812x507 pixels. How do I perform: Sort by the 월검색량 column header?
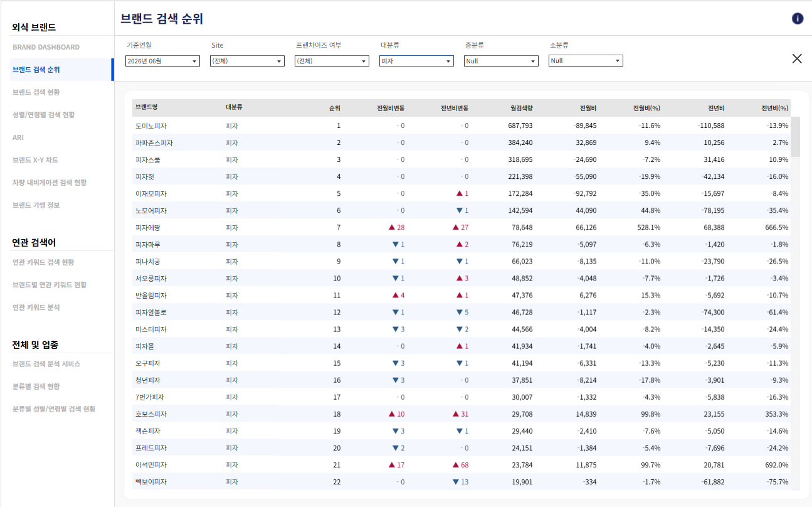coord(522,108)
